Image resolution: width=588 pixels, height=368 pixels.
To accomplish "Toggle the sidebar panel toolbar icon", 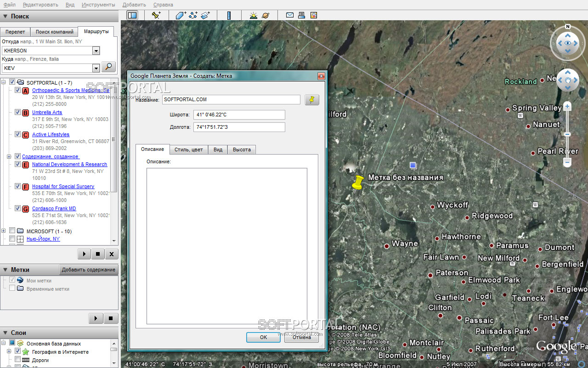I will click(x=132, y=15).
